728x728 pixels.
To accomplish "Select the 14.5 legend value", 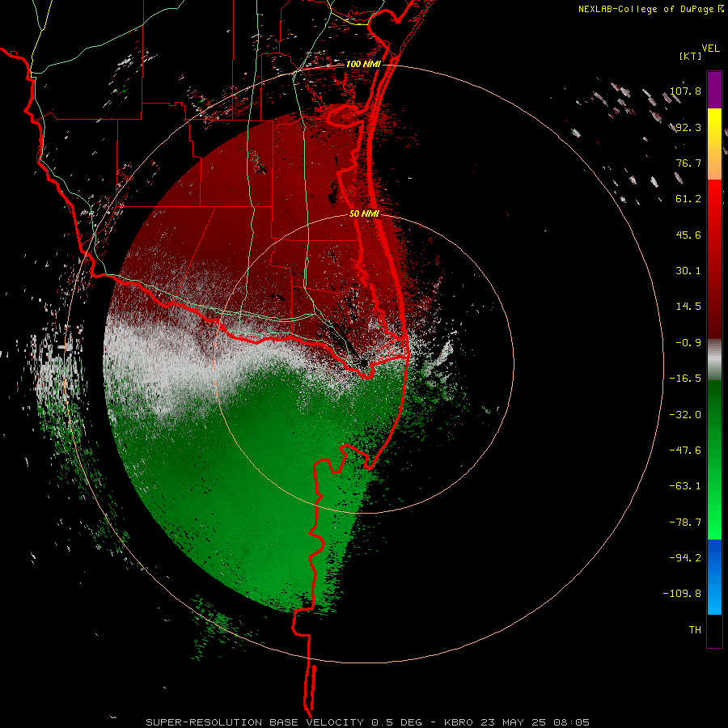I will point(688,307).
